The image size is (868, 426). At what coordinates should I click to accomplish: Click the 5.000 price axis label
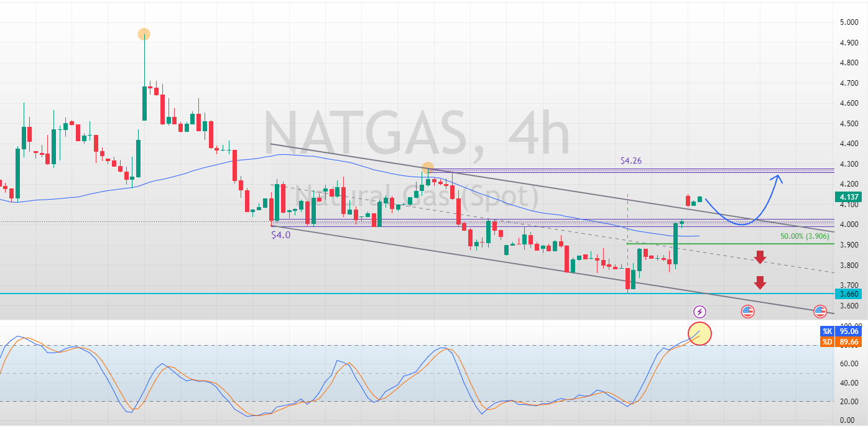849,22
